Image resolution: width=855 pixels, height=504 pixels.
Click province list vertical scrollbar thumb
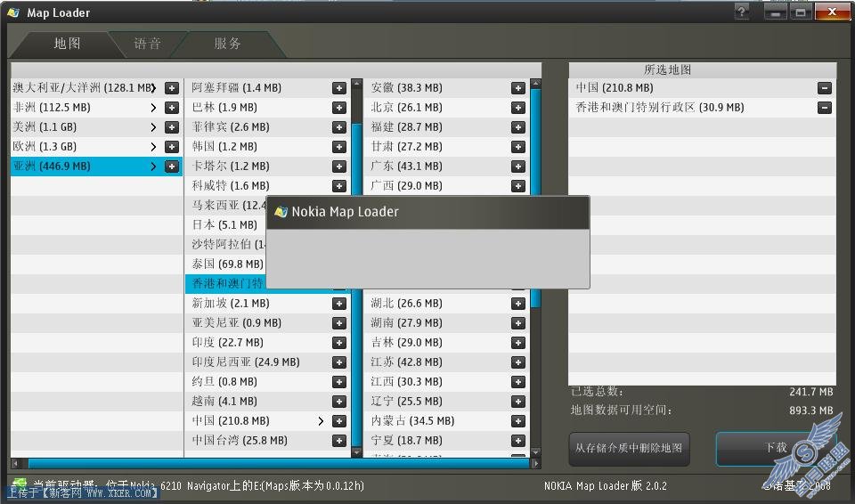click(535, 199)
